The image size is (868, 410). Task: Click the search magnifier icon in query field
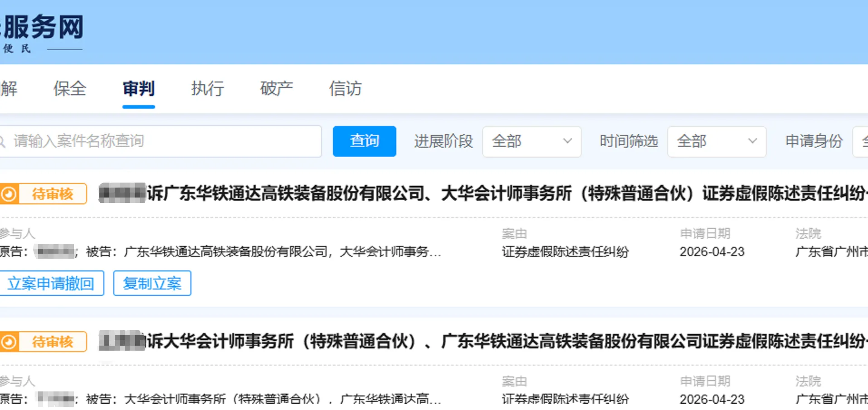(2, 141)
